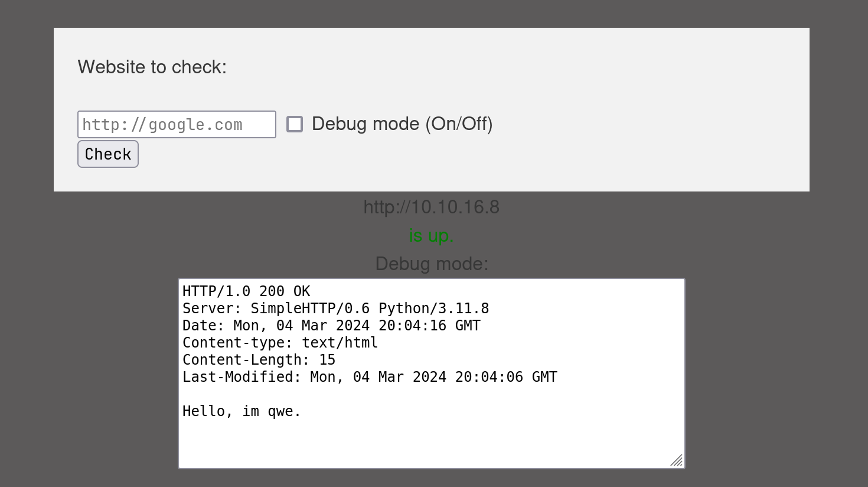Click the Date header line in output

331,326
